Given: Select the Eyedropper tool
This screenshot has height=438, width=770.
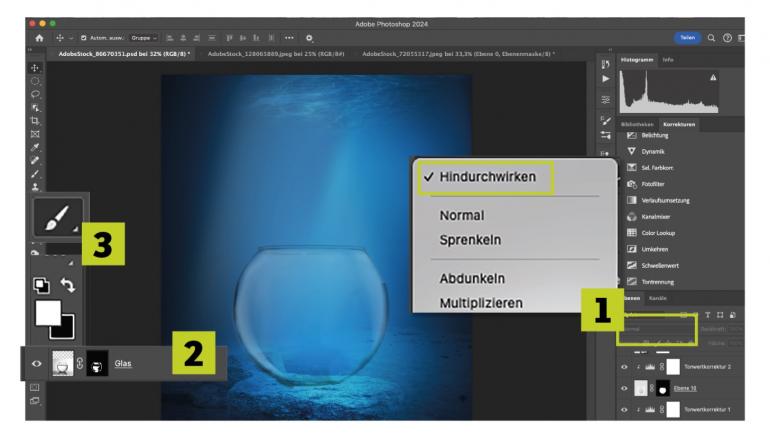Looking at the screenshot, I should [x=35, y=147].
